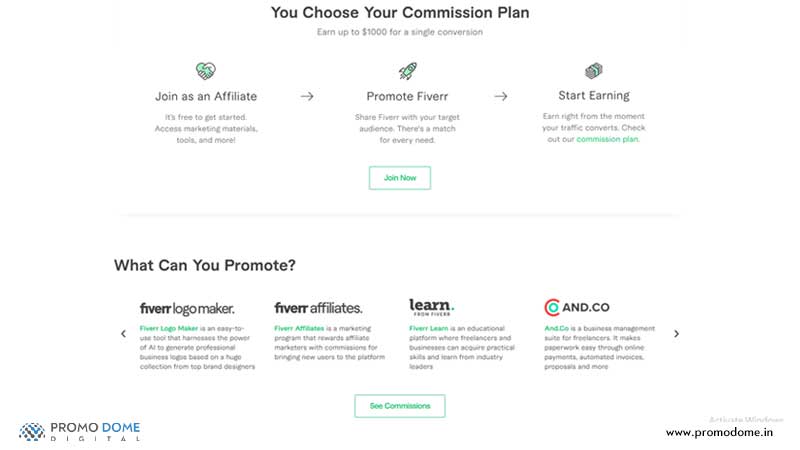Click the Fiverr Affiliates logo

coord(318,308)
